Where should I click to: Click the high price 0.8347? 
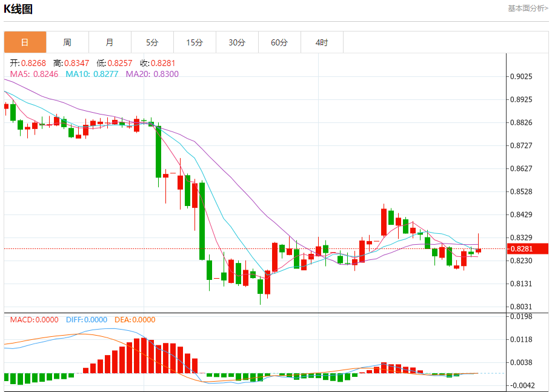click(x=77, y=63)
